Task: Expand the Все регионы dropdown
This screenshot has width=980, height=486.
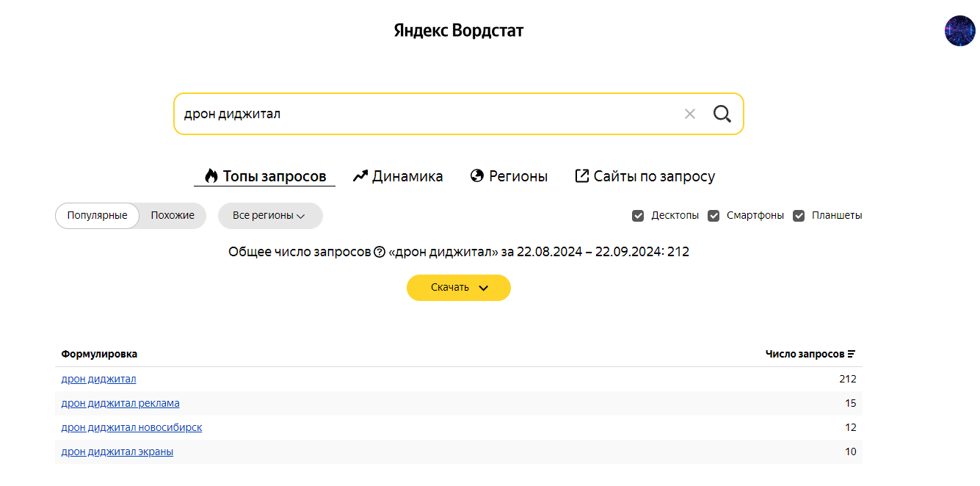Action: coord(270,216)
